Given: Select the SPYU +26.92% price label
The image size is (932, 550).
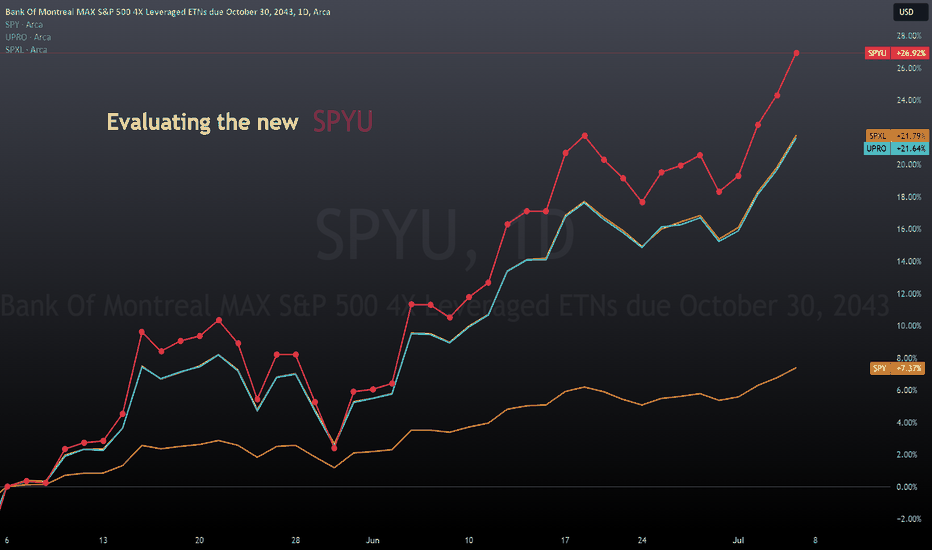Looking at the screenshot, I should (x=897, y=53).
